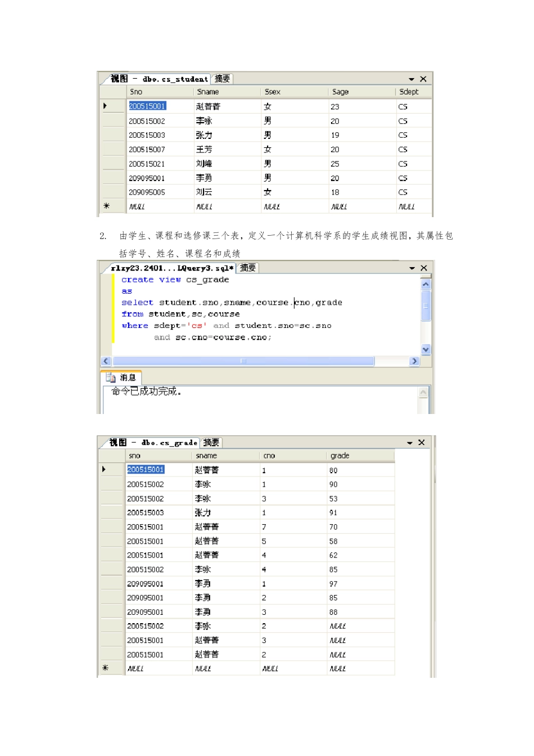Switch to dbo.cs_student view tab
Screen dimensions: 534x756
(x=159, y=79)
